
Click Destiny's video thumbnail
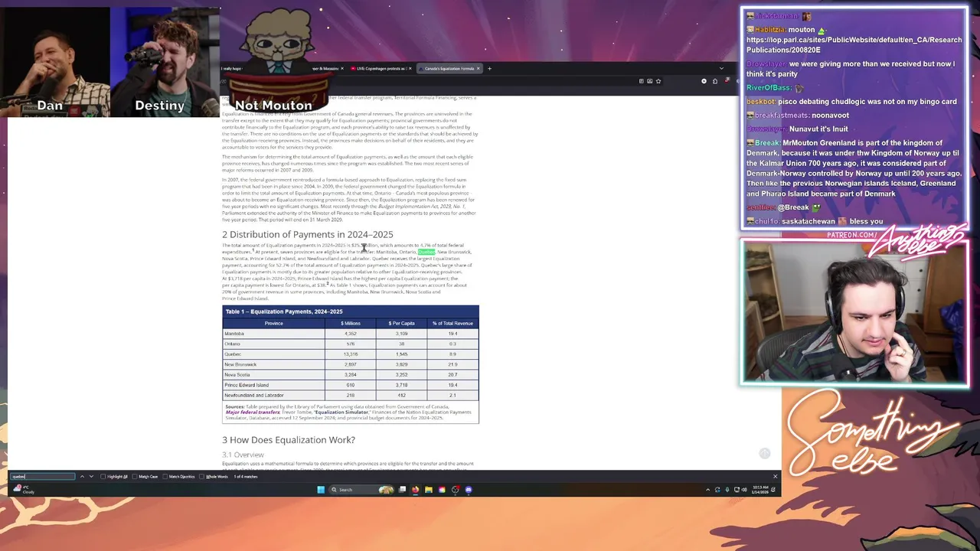pos(165,61)
